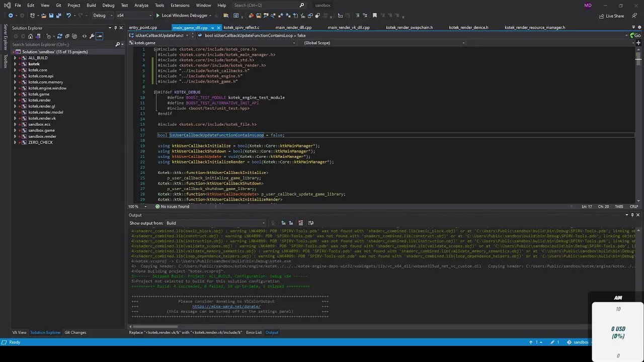Pin the Output panel

[x=632, y=215]
